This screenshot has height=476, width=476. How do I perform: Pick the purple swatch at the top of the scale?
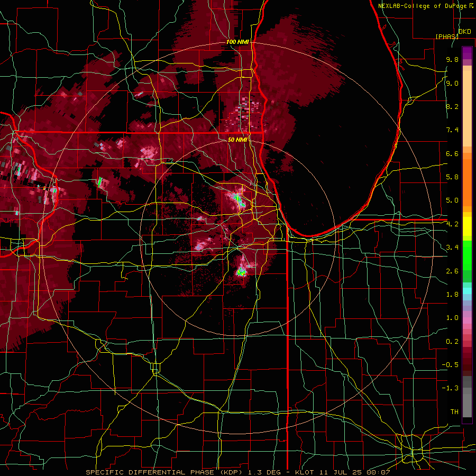467,53
